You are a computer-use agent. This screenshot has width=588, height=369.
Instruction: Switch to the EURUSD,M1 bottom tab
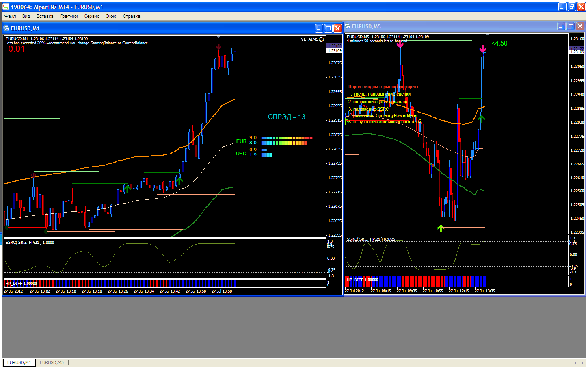[19, 362]
